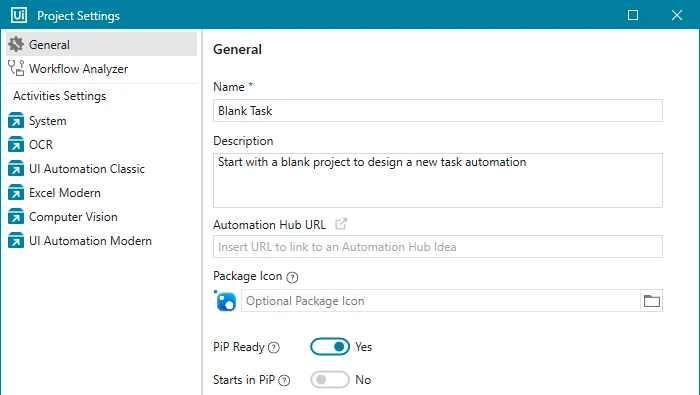Maximize the Project Settings window

pyautogui.click(x=633, y=15)
